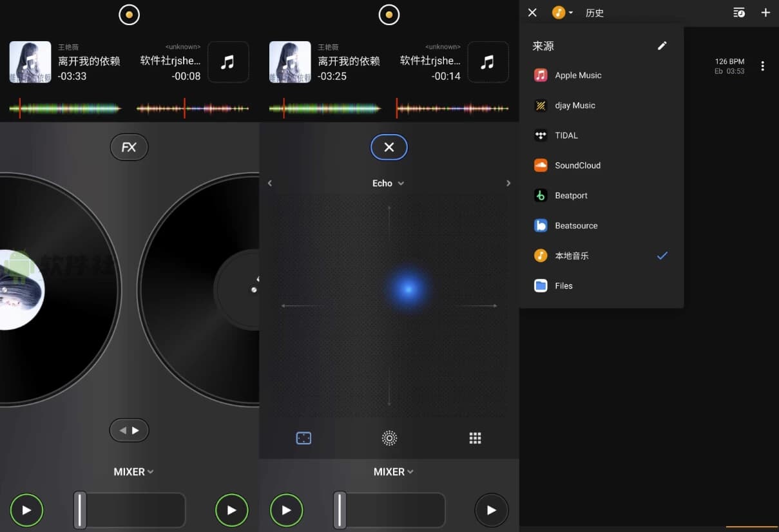Screen dimensions: 779x532
Task: Open the queue list icon
Action: coord(739,12)
